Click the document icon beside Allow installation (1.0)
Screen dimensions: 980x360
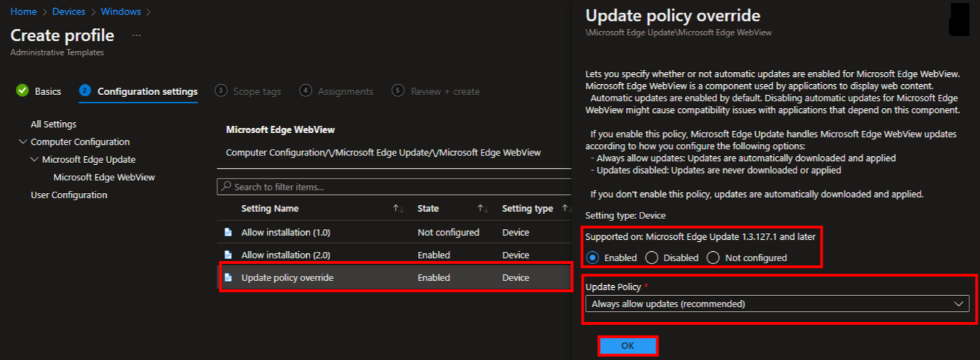click(x=228, y=232)
